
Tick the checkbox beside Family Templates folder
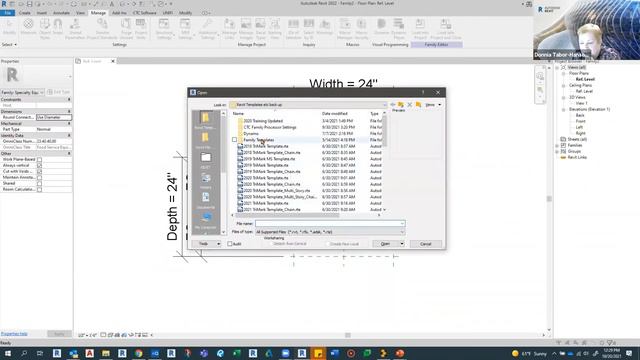234,140
